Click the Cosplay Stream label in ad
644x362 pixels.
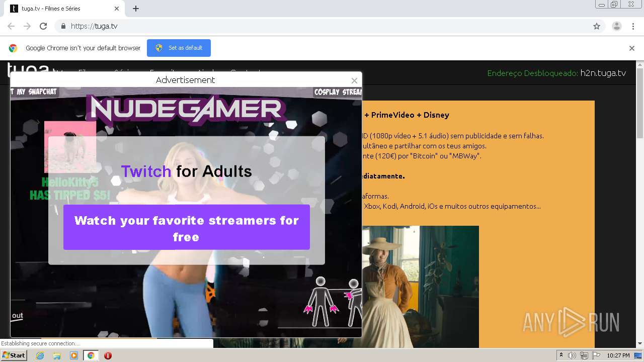coord(338,92)
